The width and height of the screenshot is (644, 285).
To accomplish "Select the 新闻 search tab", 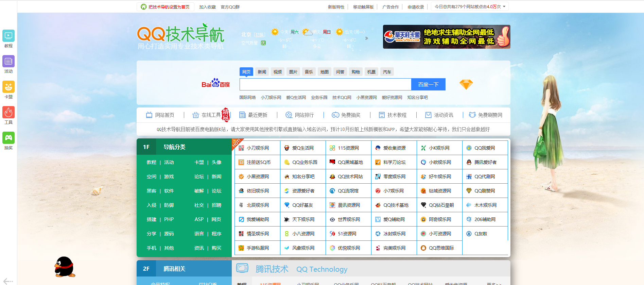I will 262,72.
